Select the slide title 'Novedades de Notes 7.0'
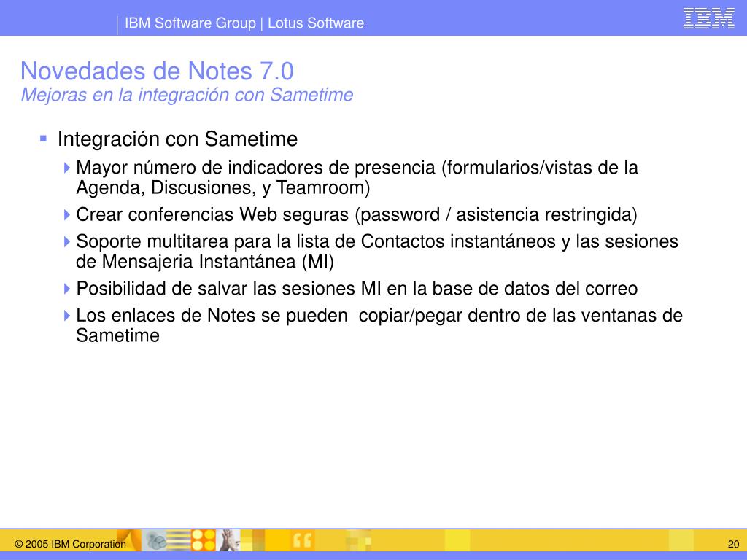The image size is (747, 560). coord(157,71)
